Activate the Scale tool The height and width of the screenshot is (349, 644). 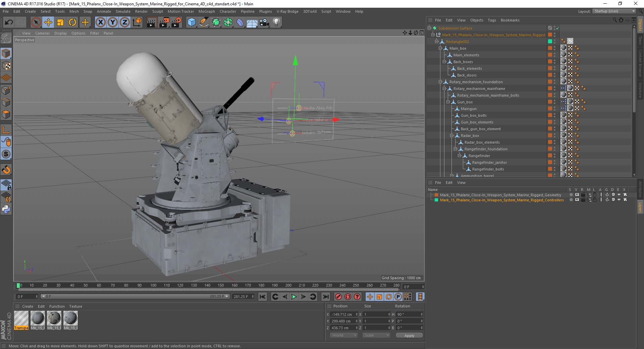pyautogui.click(x=60, y=22)
